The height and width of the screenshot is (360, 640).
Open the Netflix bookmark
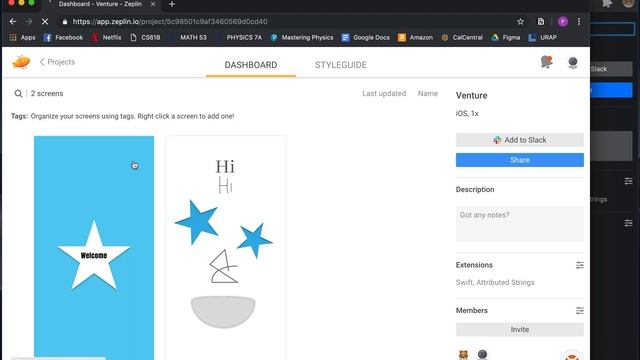(107, 38)
